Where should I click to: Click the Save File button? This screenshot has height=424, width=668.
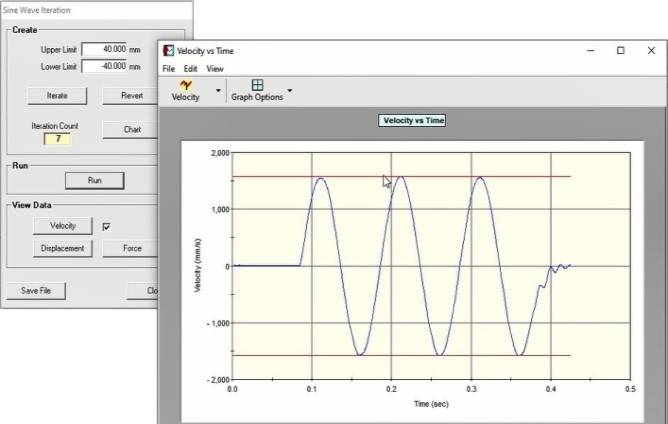click(36, 291)
